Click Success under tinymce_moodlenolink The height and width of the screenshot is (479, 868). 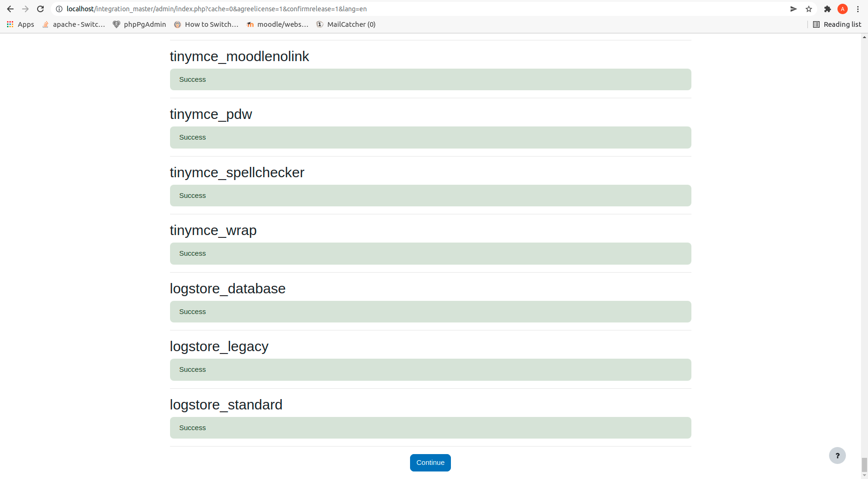click(193, 79)
